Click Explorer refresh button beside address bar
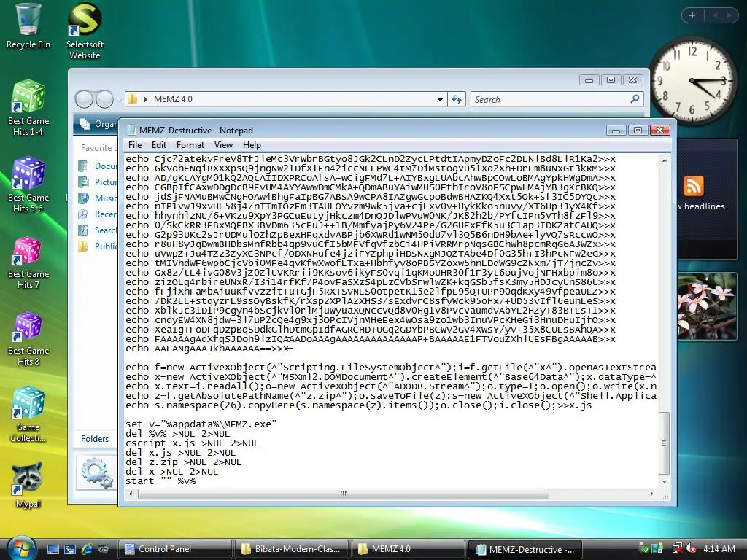Viewport: 747px width, 560px height. click(457, 99)
